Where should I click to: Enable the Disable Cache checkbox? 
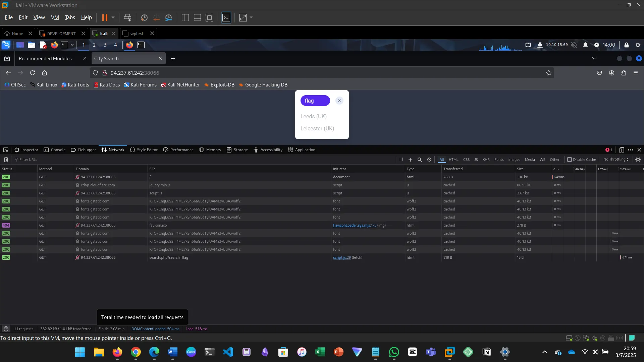tap(570, 160)
